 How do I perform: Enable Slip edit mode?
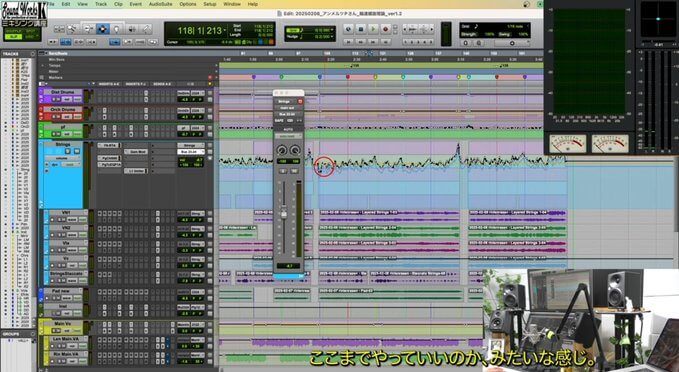(x=12, y=37)
